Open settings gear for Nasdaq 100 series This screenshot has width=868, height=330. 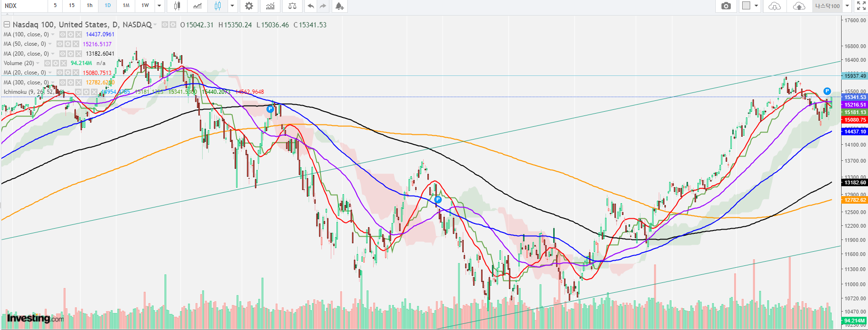click(173, 25)
